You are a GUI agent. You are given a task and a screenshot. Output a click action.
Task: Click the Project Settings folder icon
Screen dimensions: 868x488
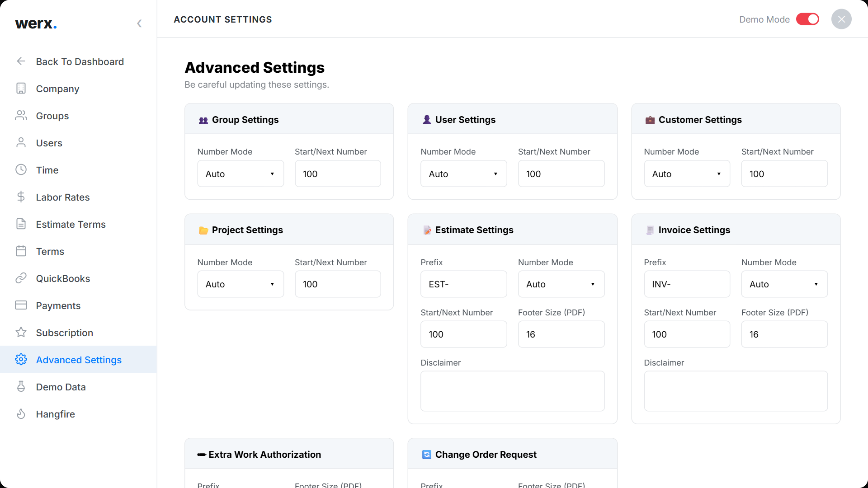click(203, 230)
